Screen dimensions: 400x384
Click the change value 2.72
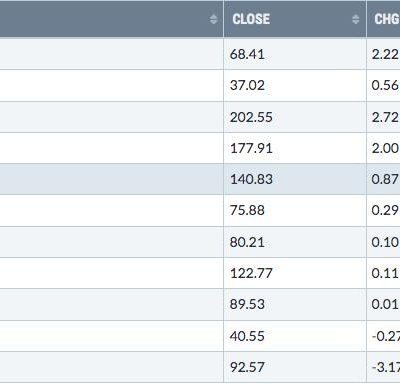click(385, 117)
